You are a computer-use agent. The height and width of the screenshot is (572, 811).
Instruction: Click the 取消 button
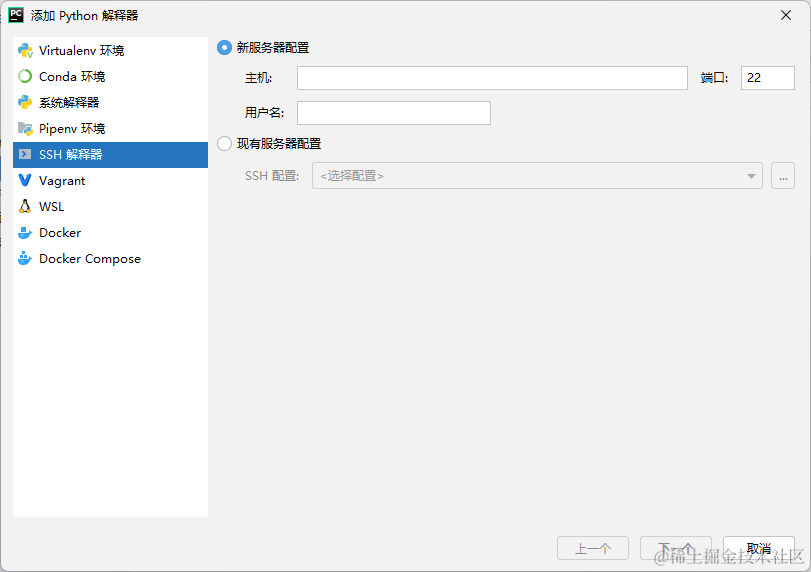point(759,548)
